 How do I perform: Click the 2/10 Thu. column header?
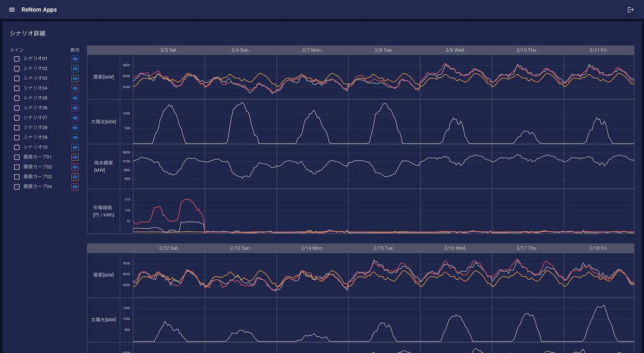coord(527,50)
